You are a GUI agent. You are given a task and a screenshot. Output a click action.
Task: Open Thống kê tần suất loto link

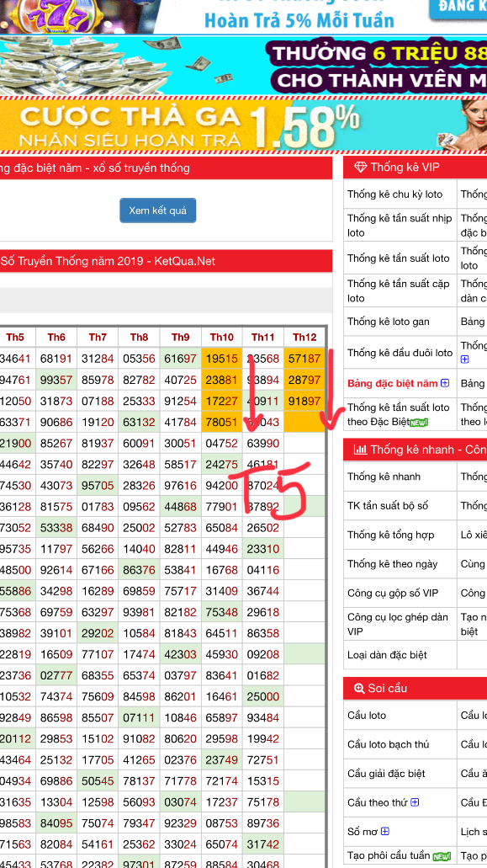pyautogui.click(x=398, y=258)
